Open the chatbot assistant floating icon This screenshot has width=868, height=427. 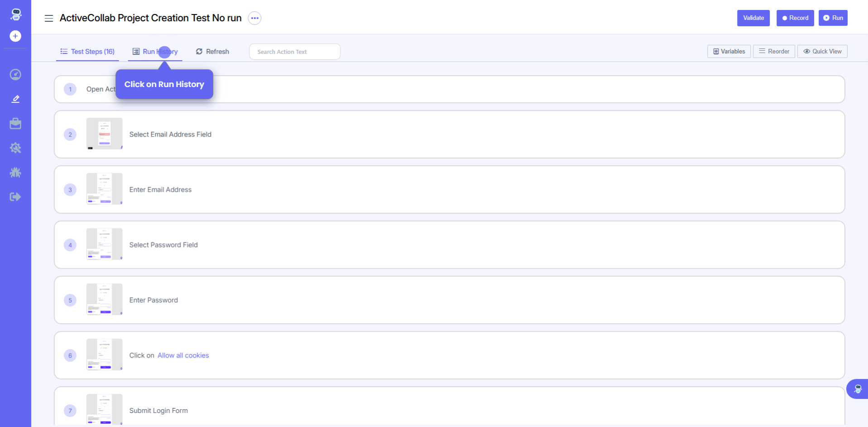(858, 389)
